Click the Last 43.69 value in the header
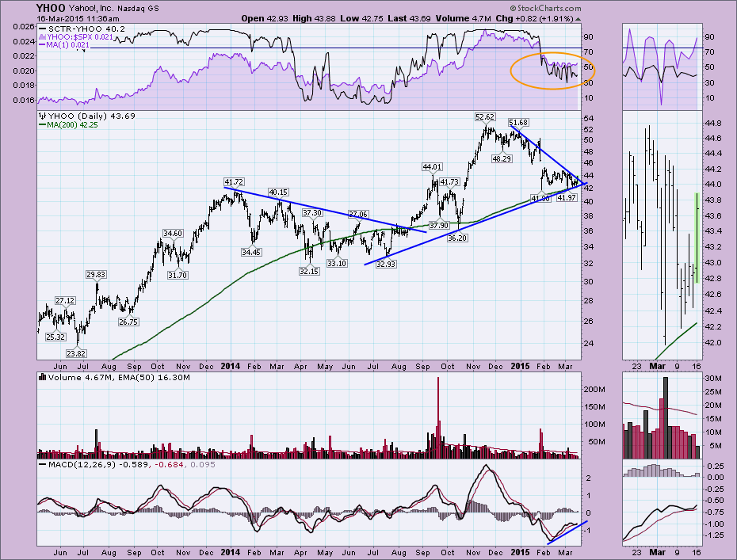 tap(409, 18)
